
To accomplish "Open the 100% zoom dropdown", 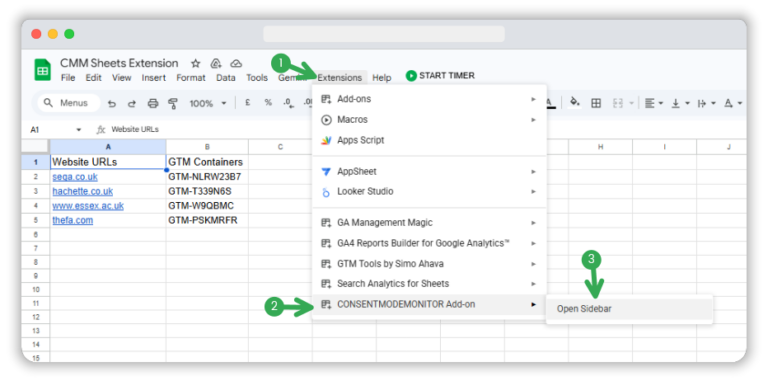I will click(208, 103).
